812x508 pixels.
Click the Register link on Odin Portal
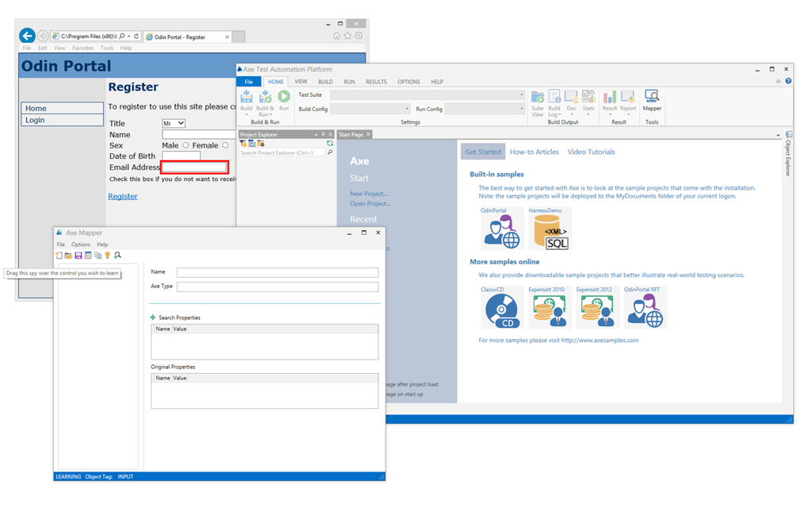point(122,196)
